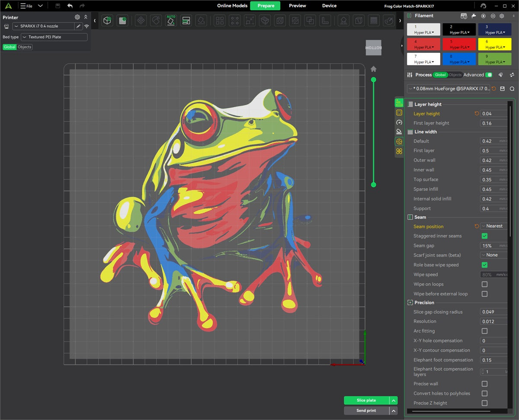Click the Paint color palette toolbar icon
Viewport: 519px width, 420px height.
click(x=389, y=20)
